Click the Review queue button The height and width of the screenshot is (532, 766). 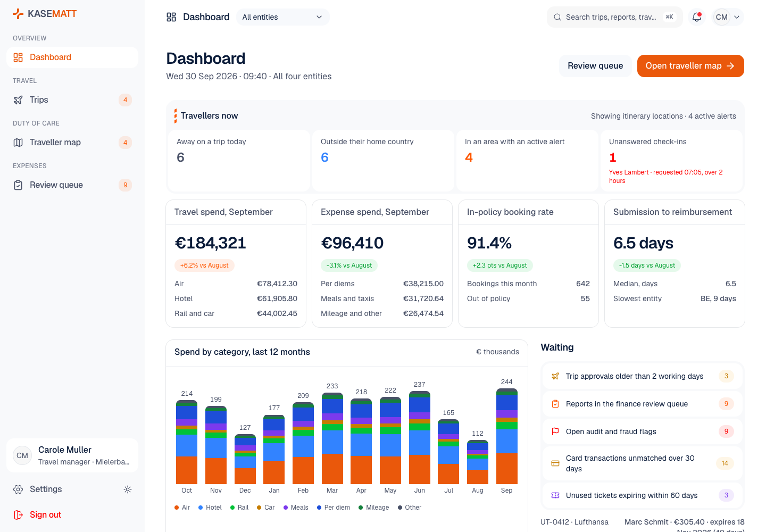click(595, 66)
